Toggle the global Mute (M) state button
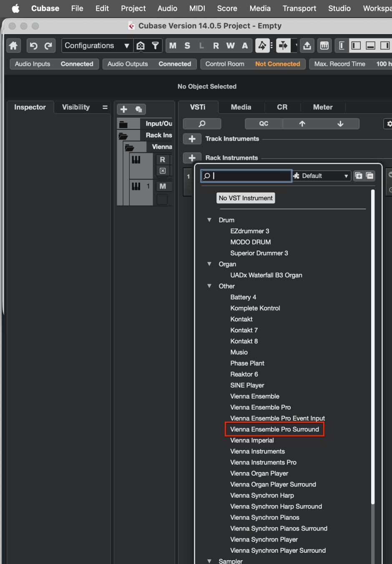This screenshot has width=392, height=564. [x=173, y=46]
